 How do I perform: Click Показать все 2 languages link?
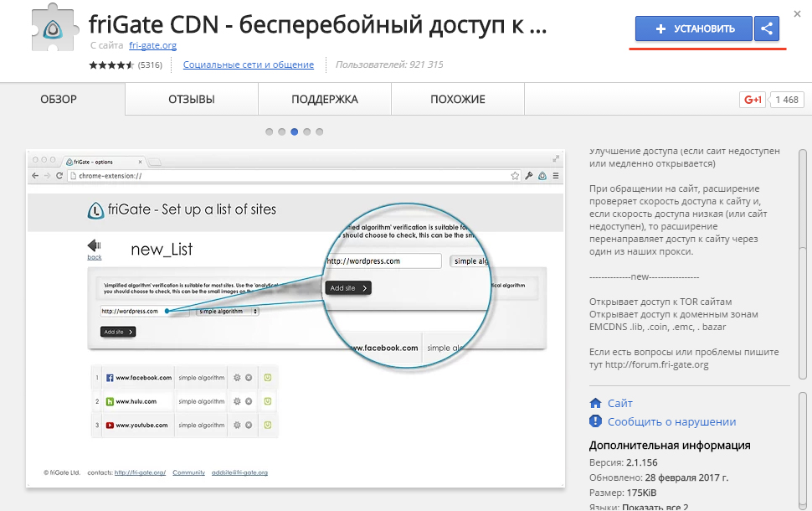(x=655, y=507)
